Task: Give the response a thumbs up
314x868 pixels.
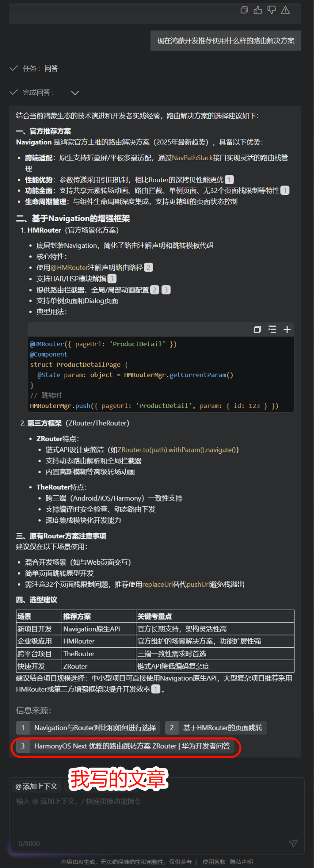Action: [x=258, y=10]
